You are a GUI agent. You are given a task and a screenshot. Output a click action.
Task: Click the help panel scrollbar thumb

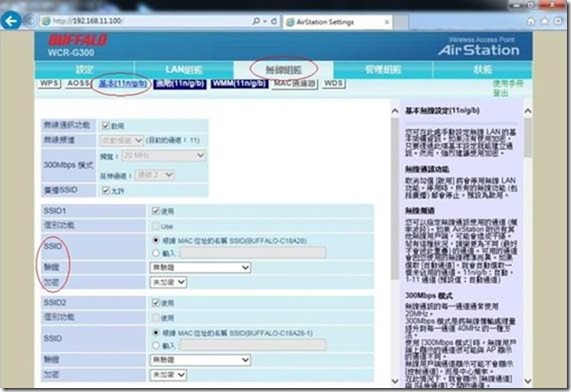(528, 138)
